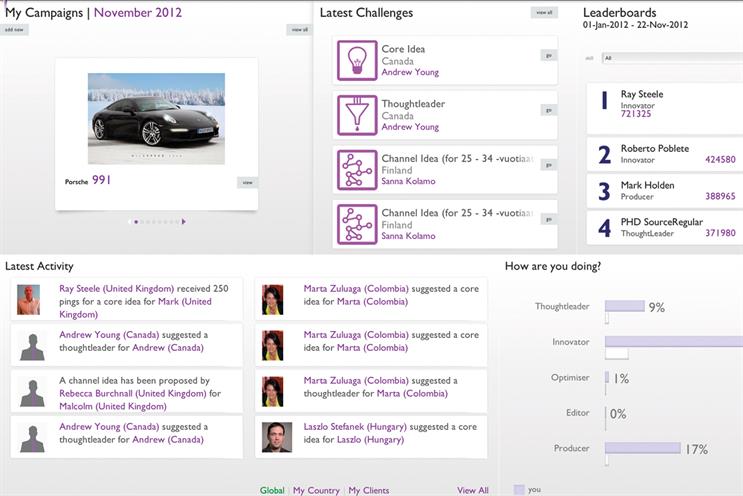Click 'November 2012' in campaigns heading
The width and height of the screenshot is (743, 496).
(x=138, y=12)
